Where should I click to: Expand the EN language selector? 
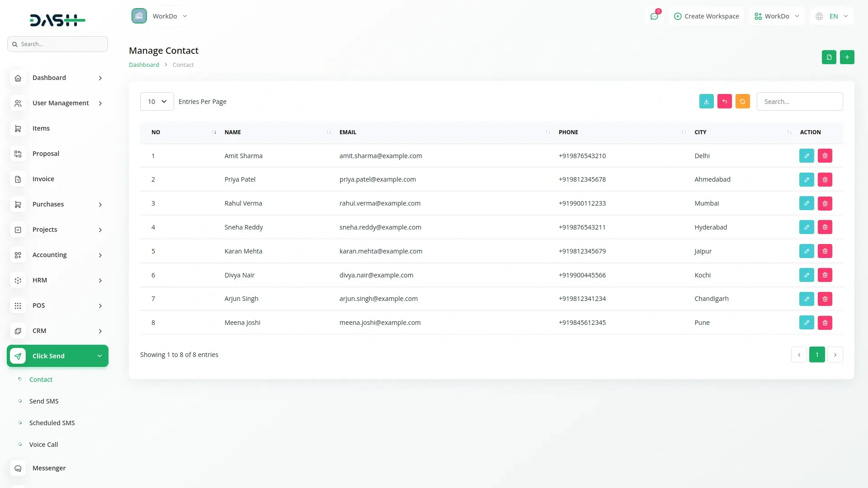point(833,16)
